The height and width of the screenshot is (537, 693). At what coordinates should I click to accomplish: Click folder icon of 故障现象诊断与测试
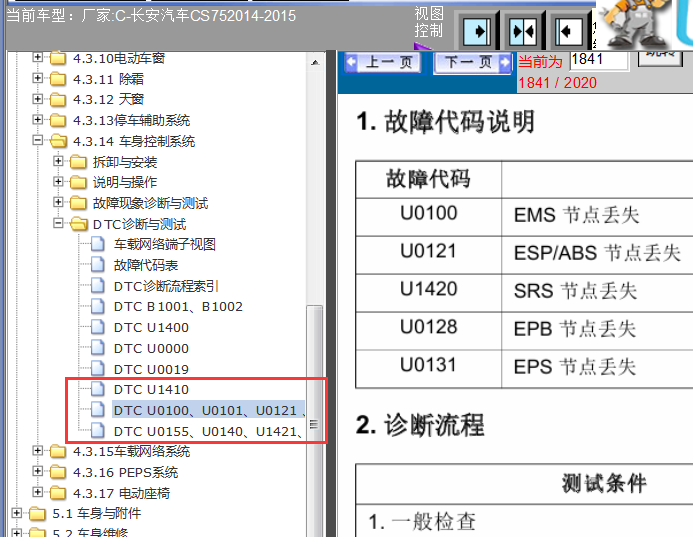pyautogui.click(x=78, y=203)
